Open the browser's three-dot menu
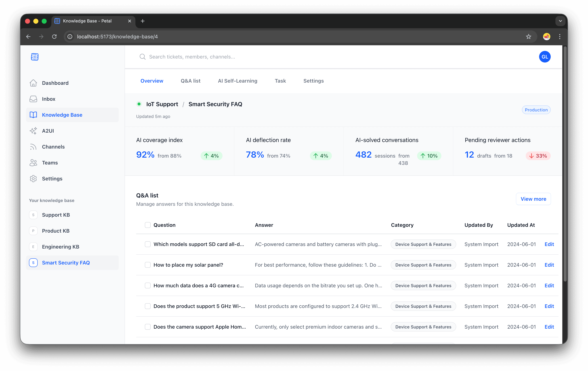The image size is (588, 371). click(x=560, y=36)
